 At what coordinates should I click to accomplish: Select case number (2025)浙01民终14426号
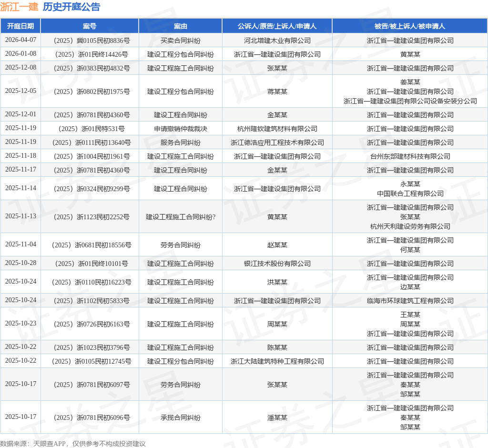click(x=91, y=54)
